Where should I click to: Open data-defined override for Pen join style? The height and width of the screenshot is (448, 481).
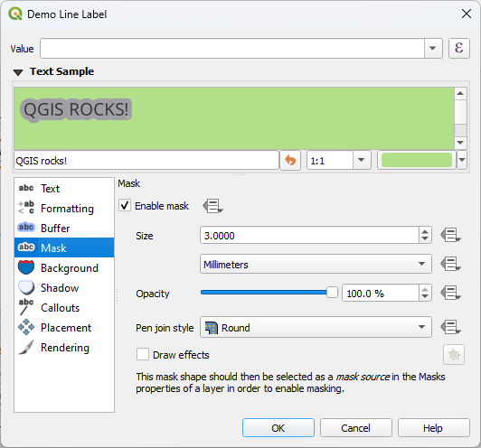pyautogui.click(x=450, y=327)
